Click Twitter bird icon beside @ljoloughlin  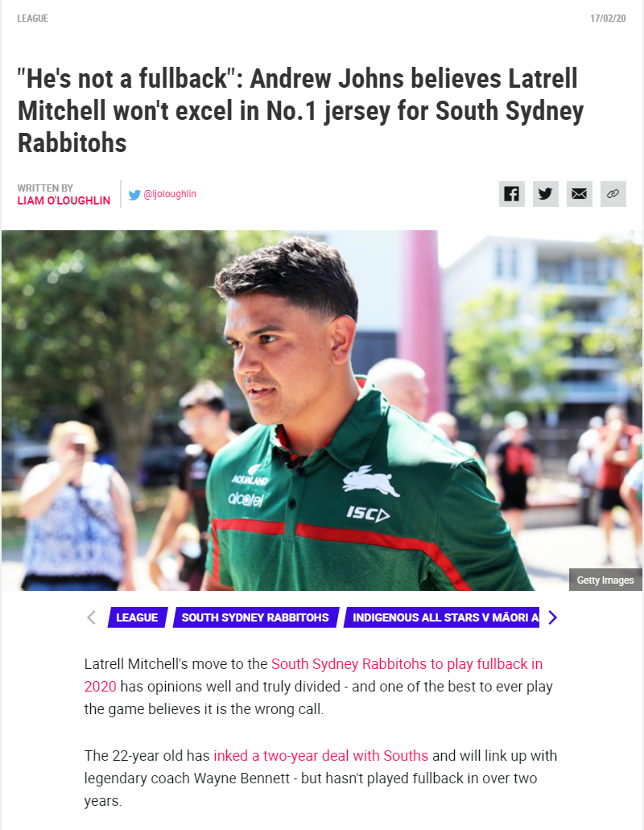(x=134, y=195)
